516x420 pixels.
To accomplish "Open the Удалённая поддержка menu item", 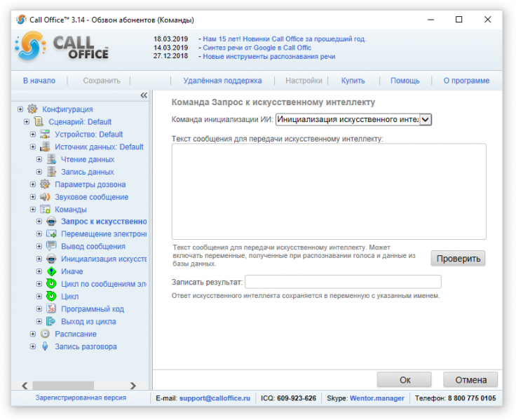I will (222, 81).
